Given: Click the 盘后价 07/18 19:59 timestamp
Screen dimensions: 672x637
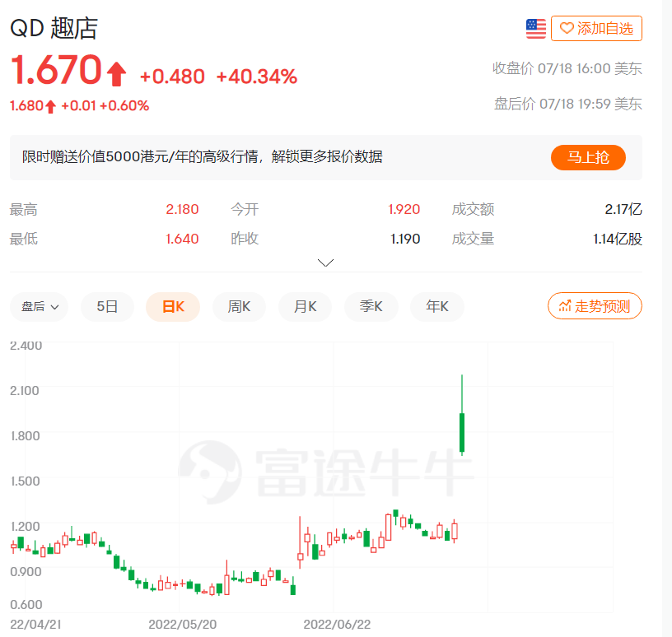Looking at the screenshot, I should point(568,104).
